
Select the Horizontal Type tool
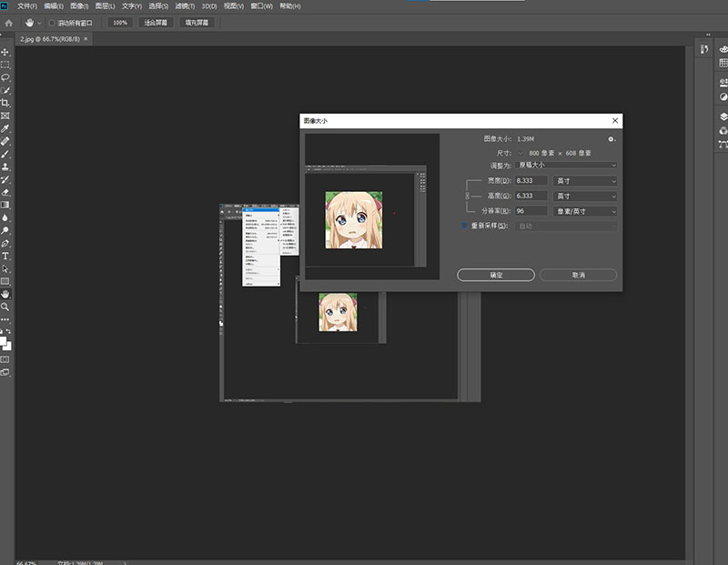click(5, 257)
